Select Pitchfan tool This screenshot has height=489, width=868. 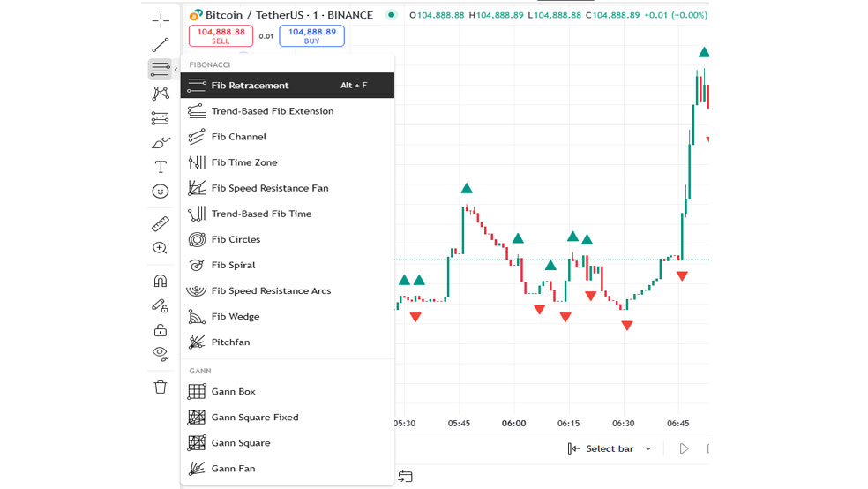click(x=288, y=342)
